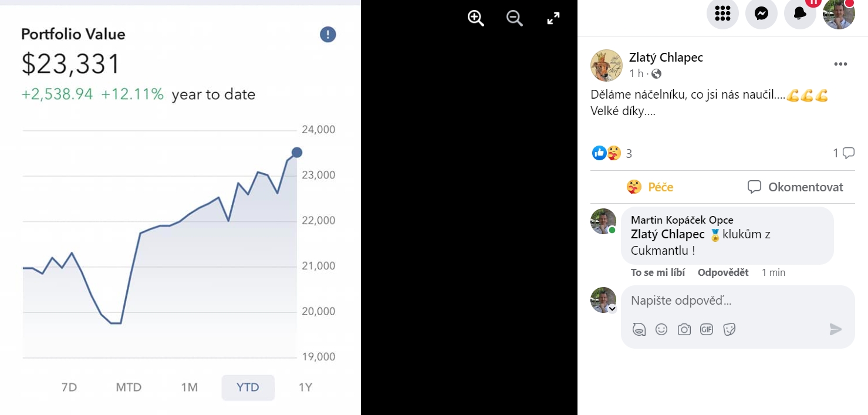The image size is (868, 415).
Task: Click in the Napište odpověď field
Action: [738, 301]
